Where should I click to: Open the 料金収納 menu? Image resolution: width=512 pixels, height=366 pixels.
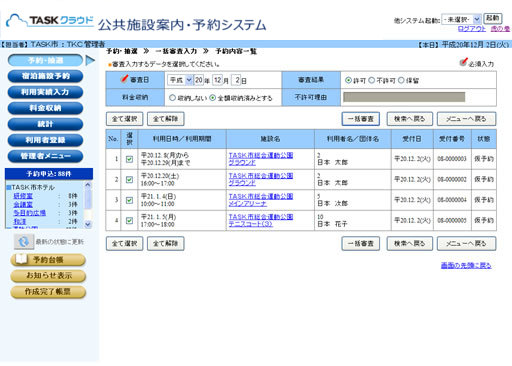tap(45, 108)
